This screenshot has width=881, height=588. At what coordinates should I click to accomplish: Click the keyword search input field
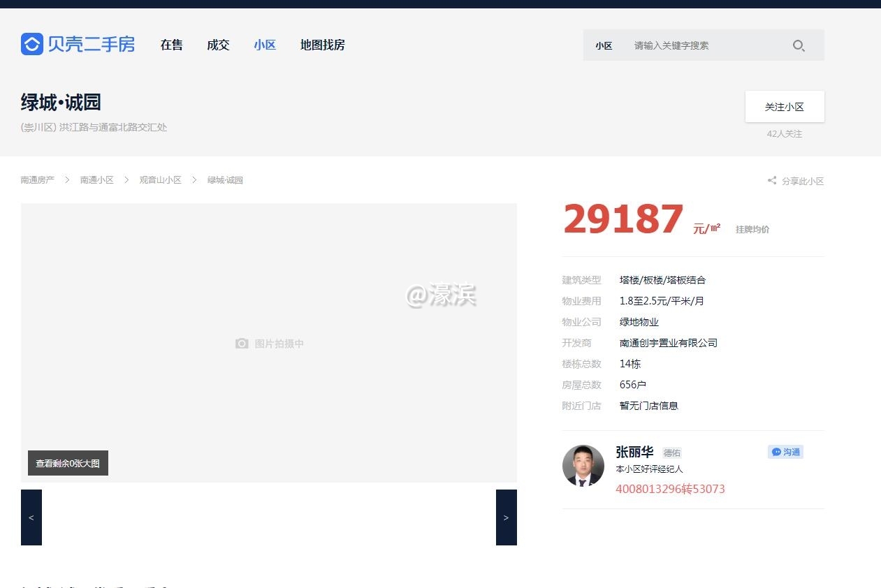pos(699,45)
